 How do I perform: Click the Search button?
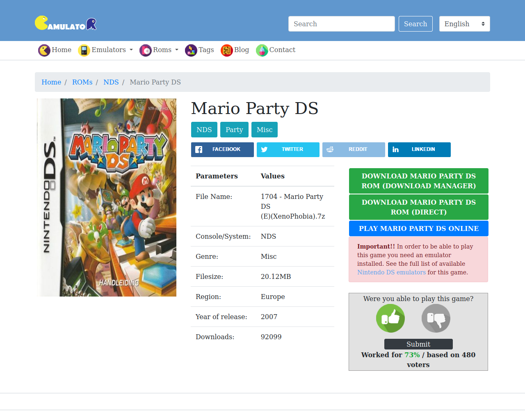coord(415,24)
